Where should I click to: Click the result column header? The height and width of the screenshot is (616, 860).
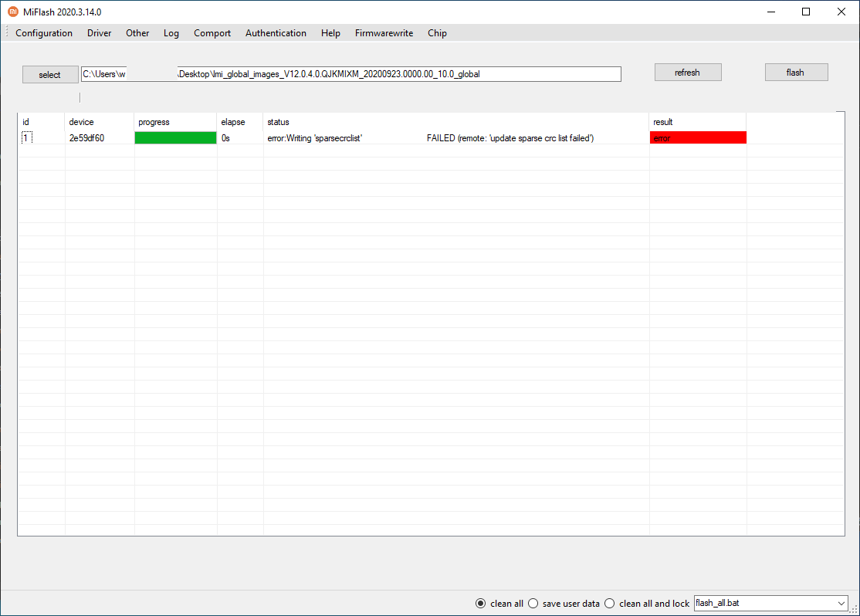(698, 122)
